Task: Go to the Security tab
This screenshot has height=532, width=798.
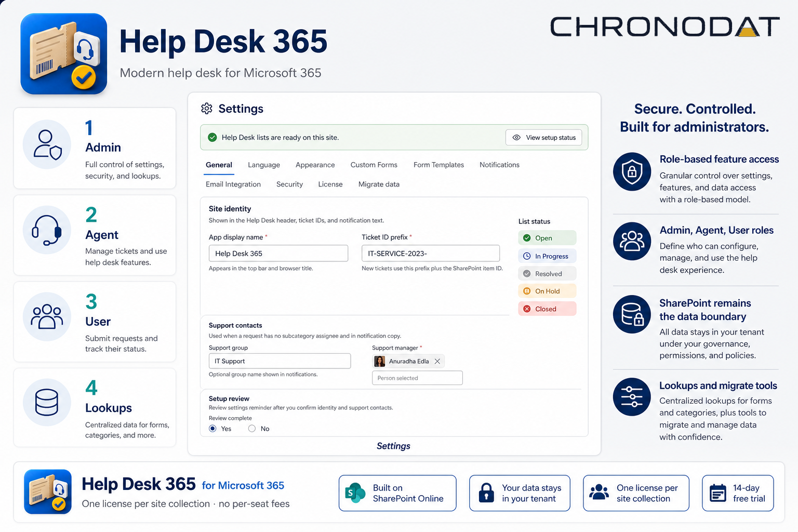Action: (290, 184)
